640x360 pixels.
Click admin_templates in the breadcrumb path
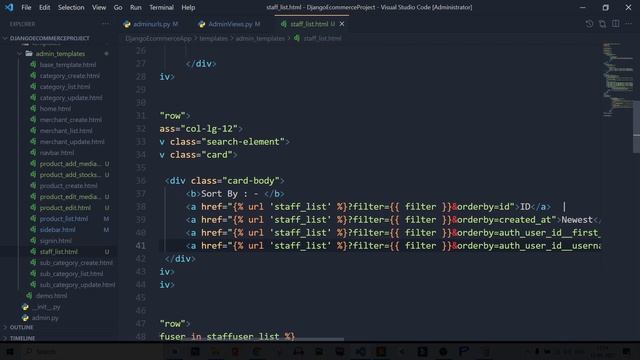[x=260, y=38]
